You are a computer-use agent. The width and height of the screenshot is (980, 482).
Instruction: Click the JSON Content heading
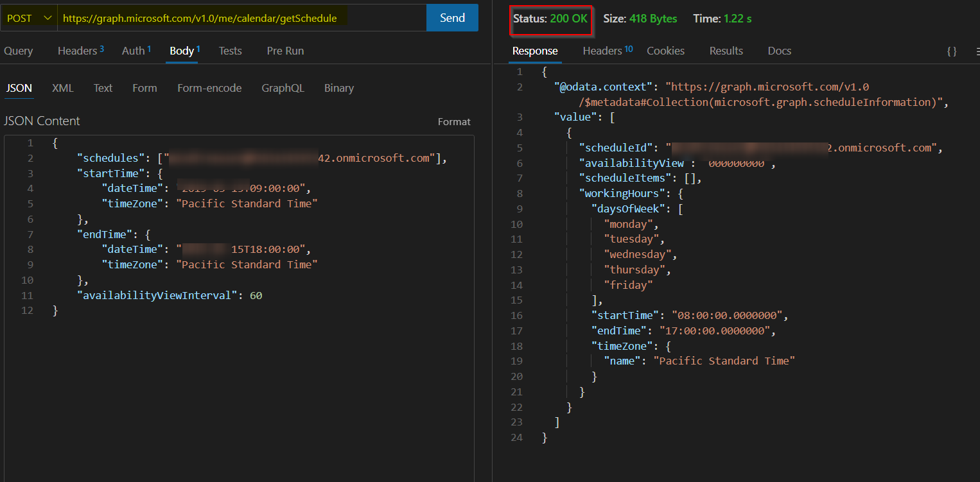[x=42, y=121]
